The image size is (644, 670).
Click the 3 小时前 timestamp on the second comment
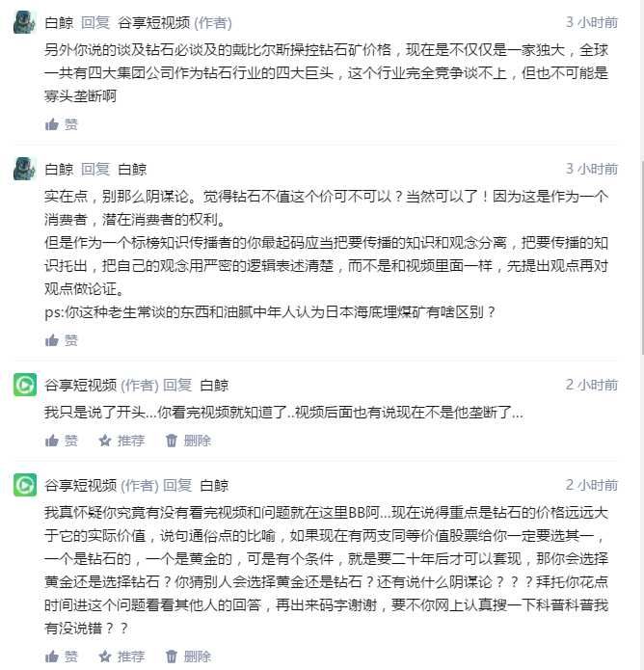(592, 169)
